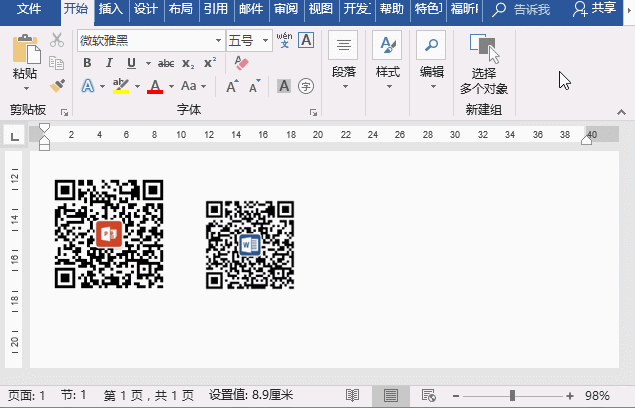Click zoom out minus button
Viewport: 635px width, 408px height.
click(x=456, y=396)
